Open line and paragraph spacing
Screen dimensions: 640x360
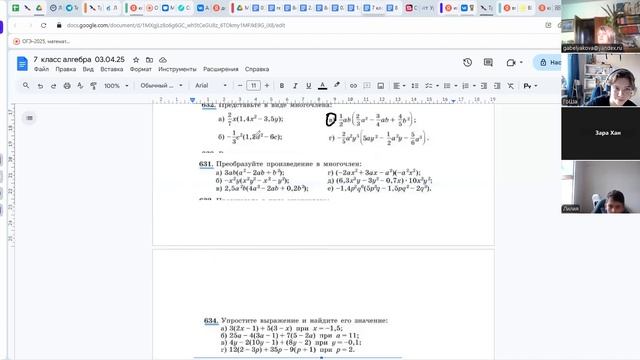415,86
